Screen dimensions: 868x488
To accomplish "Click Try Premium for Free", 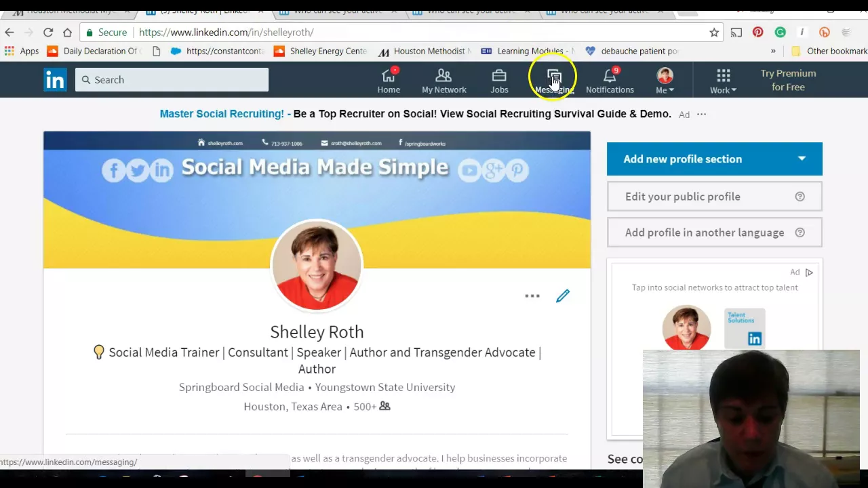I will [788, 80].
